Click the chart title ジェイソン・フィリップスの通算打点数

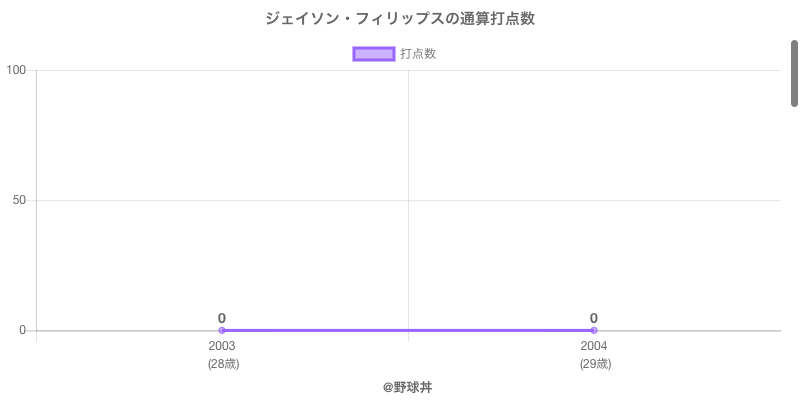[x=407, y=19]
